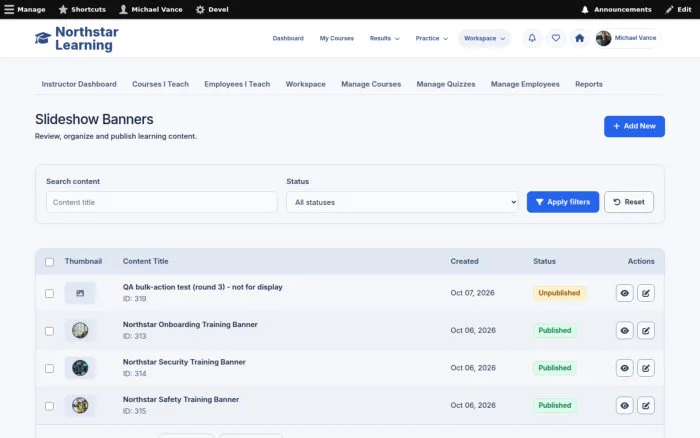Focus the Content title search field
Image resolution: width=700 pixels, height=438 pixels.
tap(162, 202)
